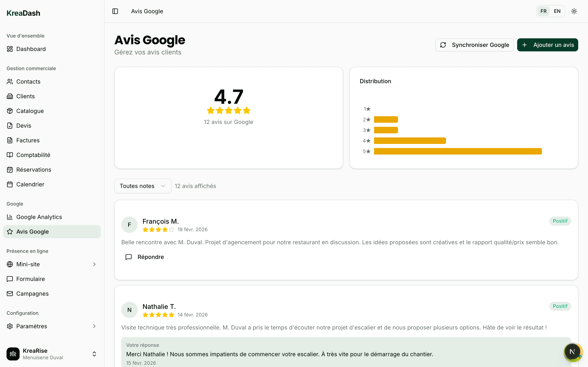Open the Avis Google menu entry
Viewport: 588px width, 367px height.
pyautogui.click(x=32, y=231)
